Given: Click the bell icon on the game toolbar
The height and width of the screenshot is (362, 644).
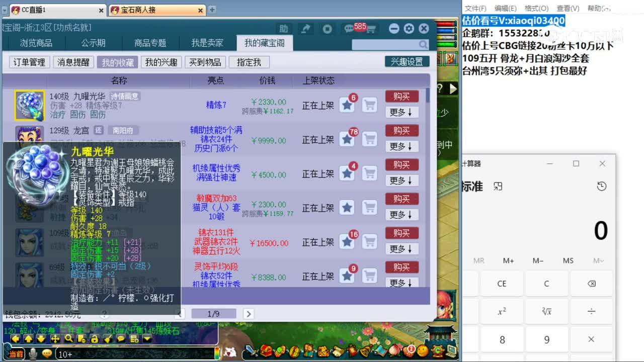Looking at the screenshot, I should click(x=365, y=352).
